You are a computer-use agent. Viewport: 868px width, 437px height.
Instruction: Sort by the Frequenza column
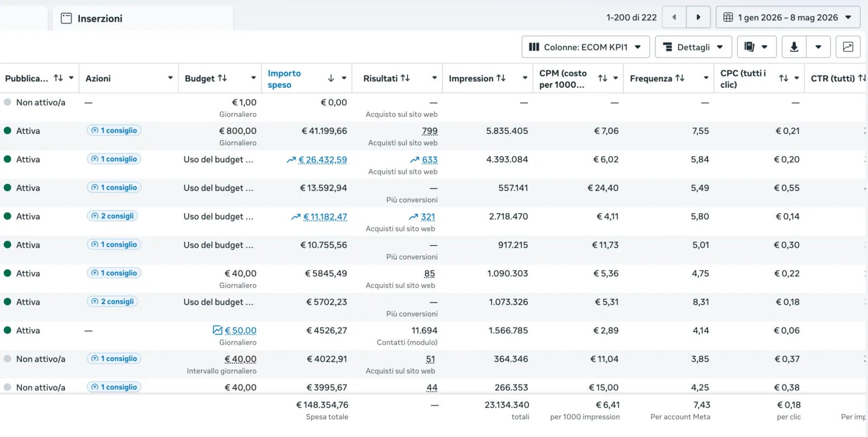pyautogui.click(x=680, y=78)
